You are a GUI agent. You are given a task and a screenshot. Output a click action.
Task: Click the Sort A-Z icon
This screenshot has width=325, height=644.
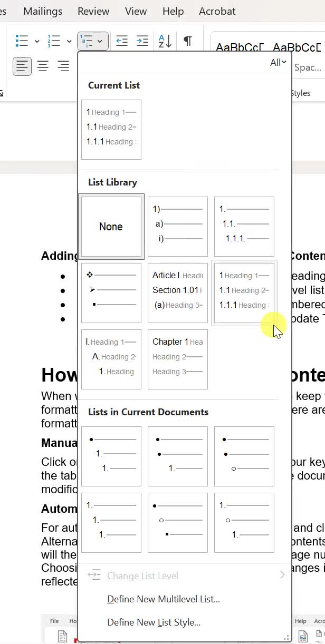[x=165, y=41]
